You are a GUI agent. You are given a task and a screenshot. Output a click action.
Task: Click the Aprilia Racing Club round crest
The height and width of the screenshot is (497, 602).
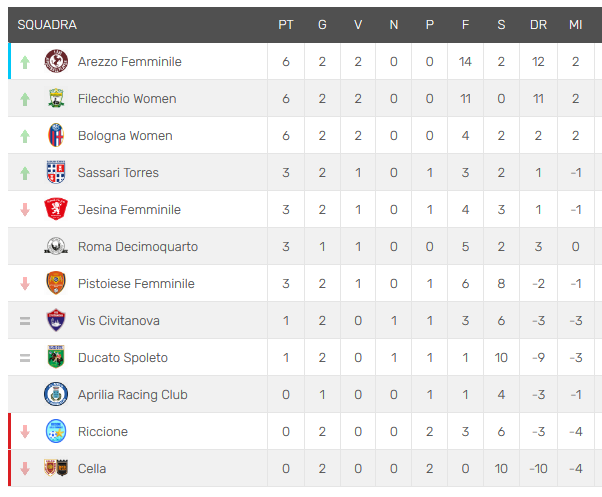pyautogui.click(x=56, y=394)
